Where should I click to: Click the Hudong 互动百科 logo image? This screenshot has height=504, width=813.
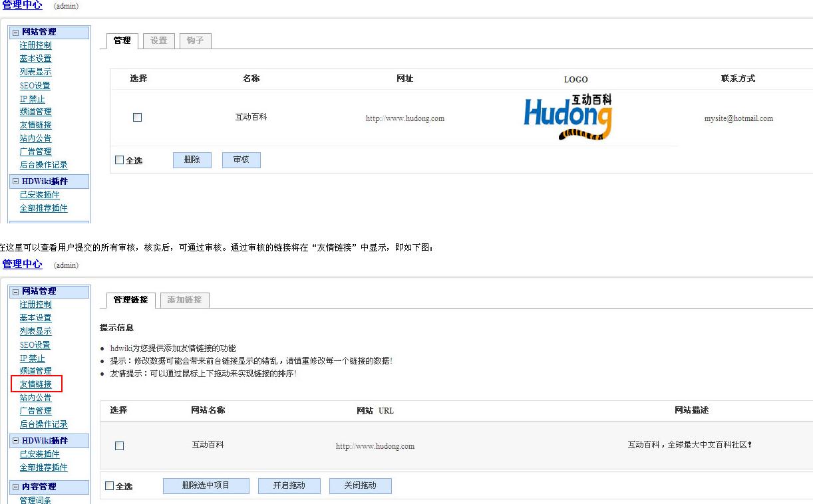[568, 117]
